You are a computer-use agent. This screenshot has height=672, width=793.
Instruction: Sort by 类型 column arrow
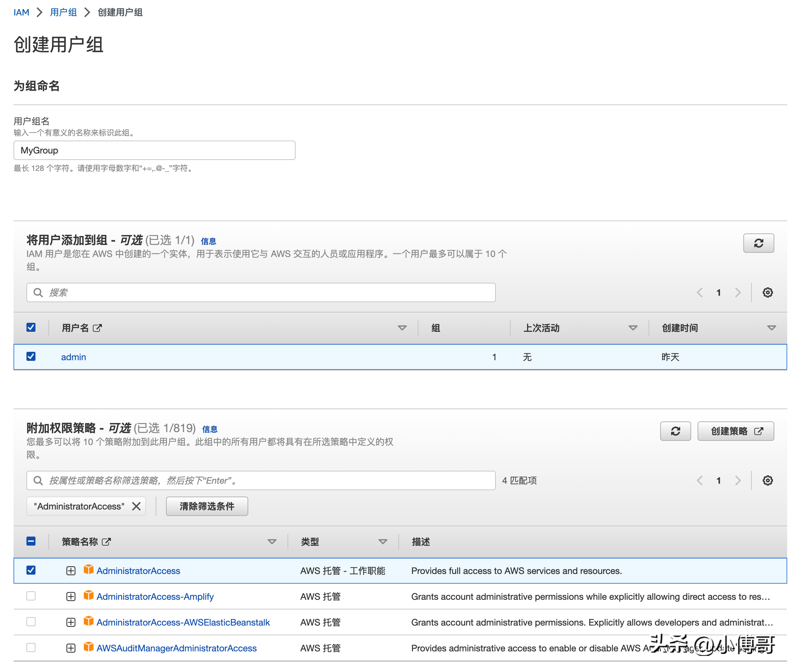click(x=382, y=542)
